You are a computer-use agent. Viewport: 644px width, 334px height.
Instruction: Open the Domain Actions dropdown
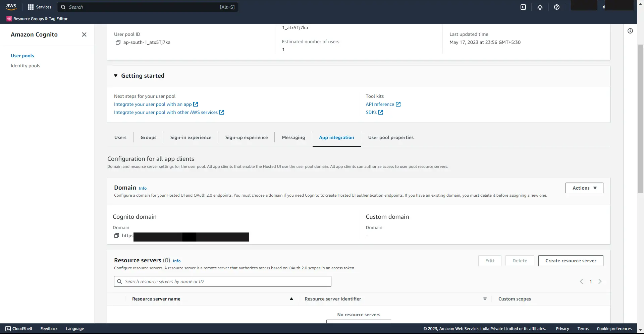[x=584, y=188]
